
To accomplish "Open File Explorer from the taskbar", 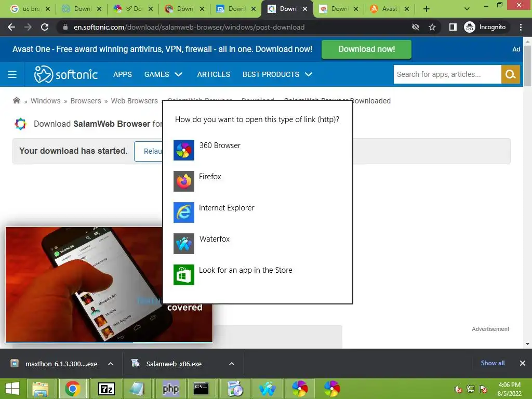I will point(41,389).
